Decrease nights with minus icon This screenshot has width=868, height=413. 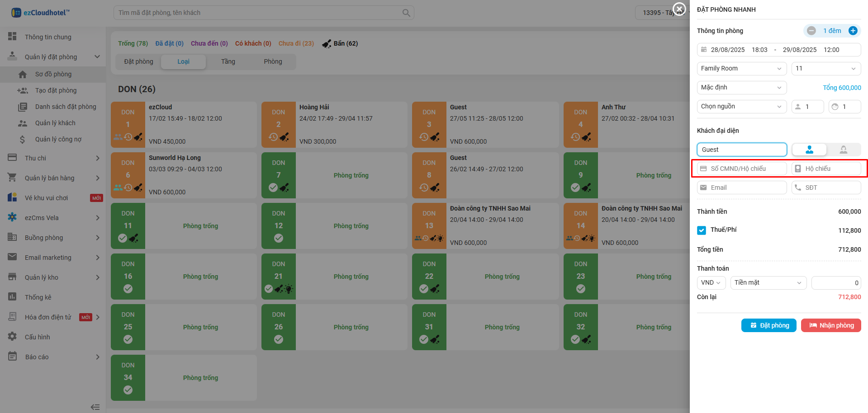click(x=811, y=31)
